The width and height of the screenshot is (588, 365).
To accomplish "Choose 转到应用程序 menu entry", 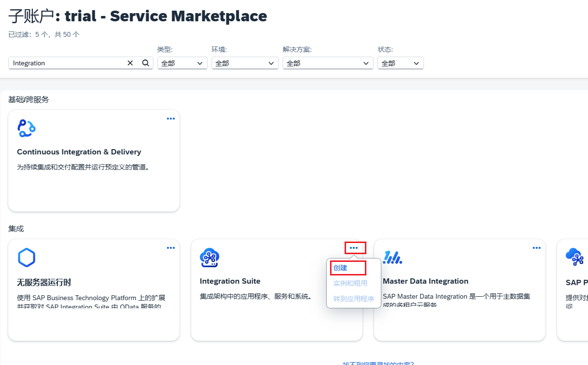I will [x=354, y=299].
